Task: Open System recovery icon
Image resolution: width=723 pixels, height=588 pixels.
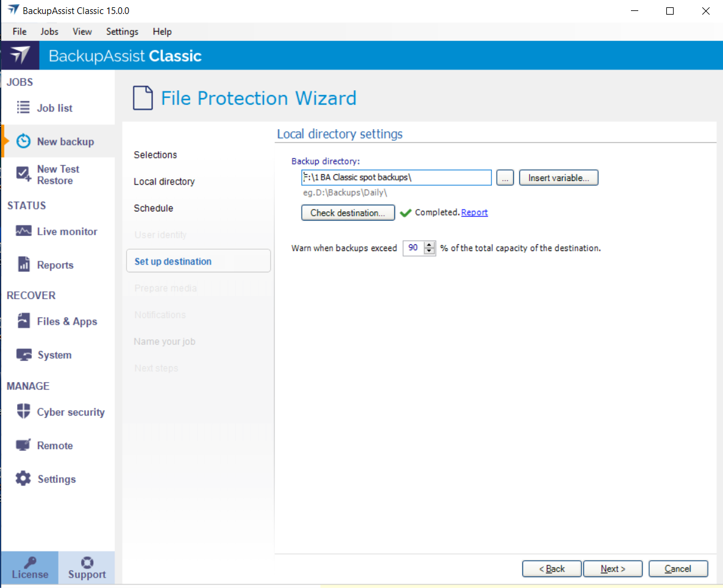Action: point(23,355)
